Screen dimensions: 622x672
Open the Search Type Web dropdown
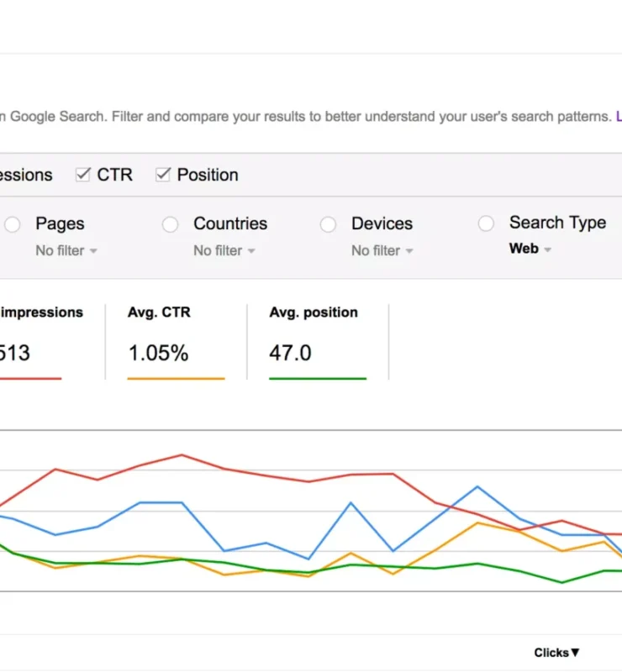(x=530, y=249)
